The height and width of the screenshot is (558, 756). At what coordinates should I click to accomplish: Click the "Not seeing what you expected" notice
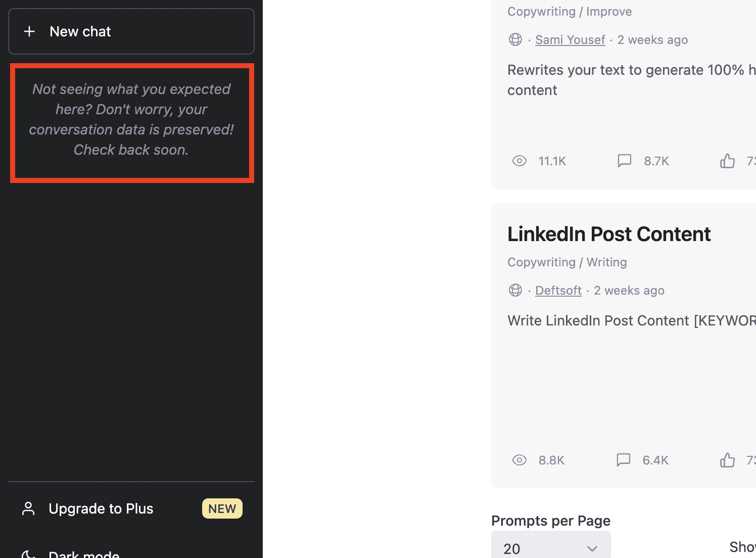click(x=131, y=120)
